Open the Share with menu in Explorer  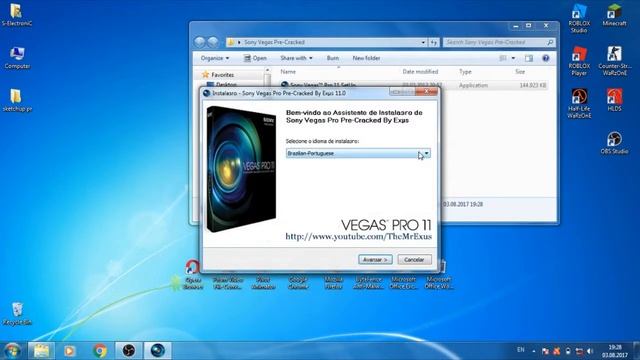tap(296, 58)
